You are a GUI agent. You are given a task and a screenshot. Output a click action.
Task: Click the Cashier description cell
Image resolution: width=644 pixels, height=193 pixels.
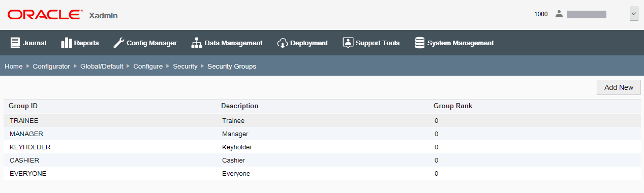click(x=234, y=160)
